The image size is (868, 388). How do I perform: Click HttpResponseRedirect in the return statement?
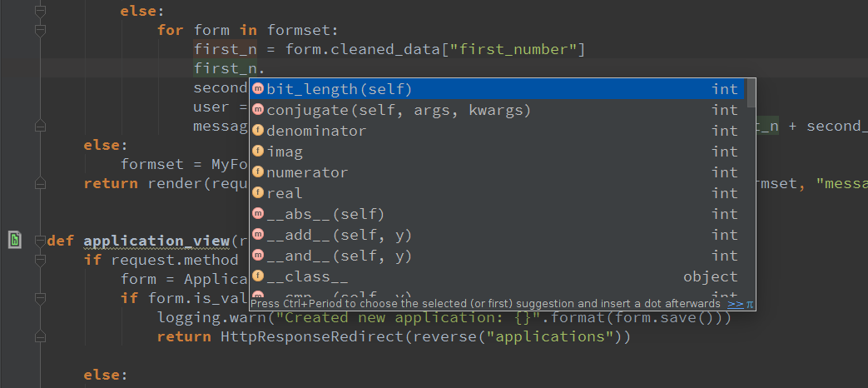tap(311, 336)
